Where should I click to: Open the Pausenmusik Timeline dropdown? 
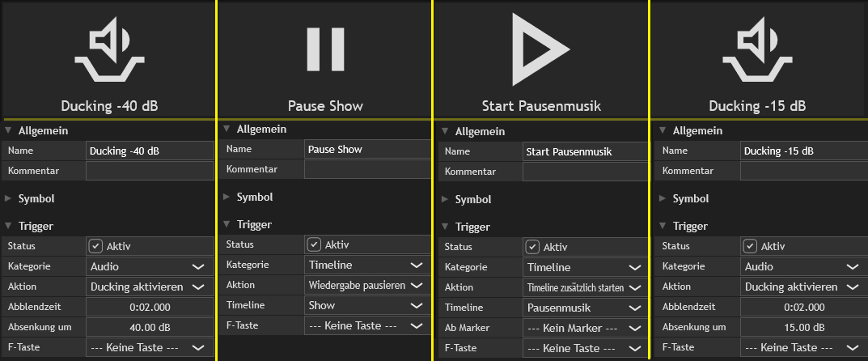pos(586,308)
